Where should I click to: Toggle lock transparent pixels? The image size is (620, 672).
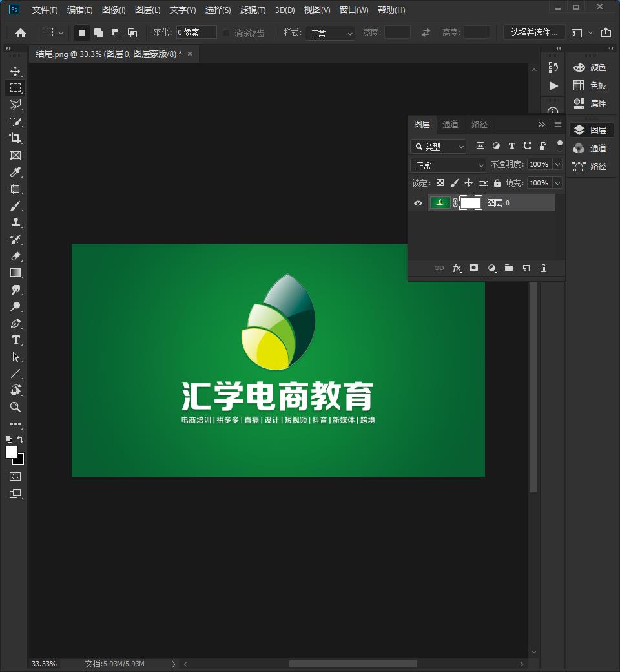coord(440,183)
